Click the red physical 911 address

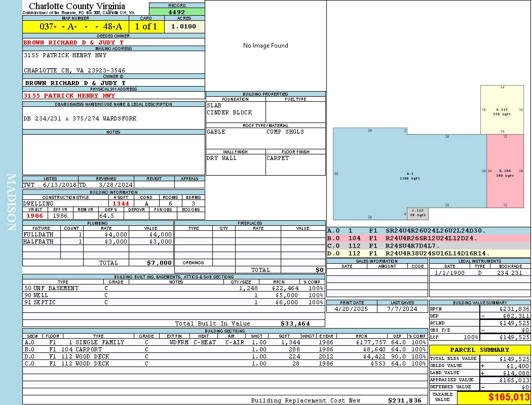click(69, 95)
